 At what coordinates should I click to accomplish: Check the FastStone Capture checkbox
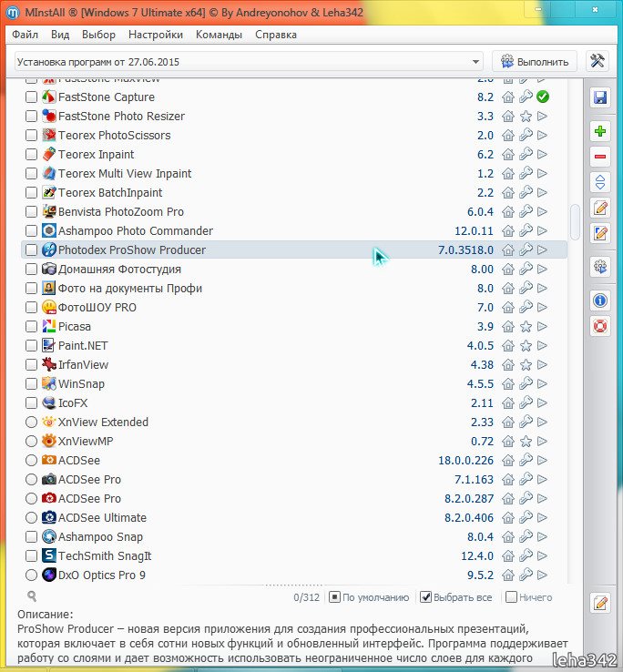point(31,97)
